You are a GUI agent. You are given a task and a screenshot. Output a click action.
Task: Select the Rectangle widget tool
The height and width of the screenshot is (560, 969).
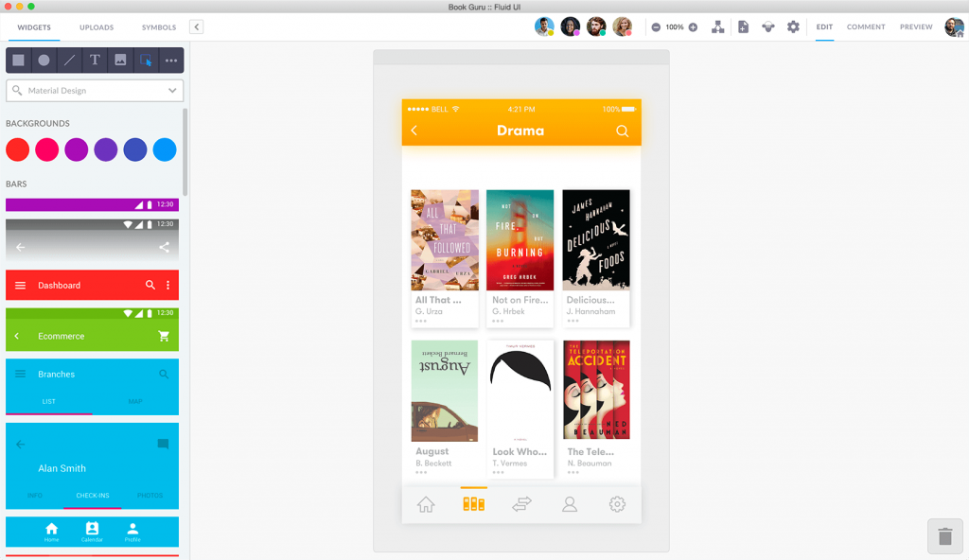click(17, 60)
